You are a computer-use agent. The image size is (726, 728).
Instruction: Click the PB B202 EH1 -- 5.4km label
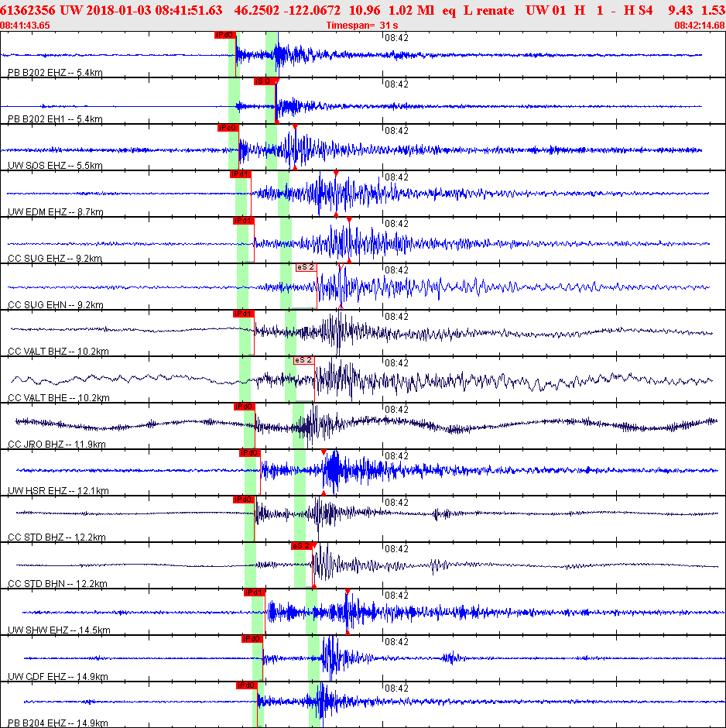point(55,118)
